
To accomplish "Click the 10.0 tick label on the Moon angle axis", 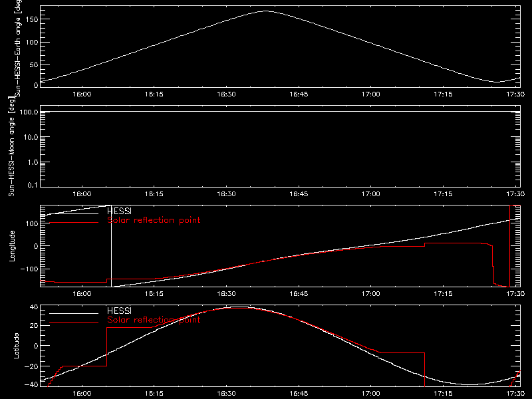I will (31, 137).
